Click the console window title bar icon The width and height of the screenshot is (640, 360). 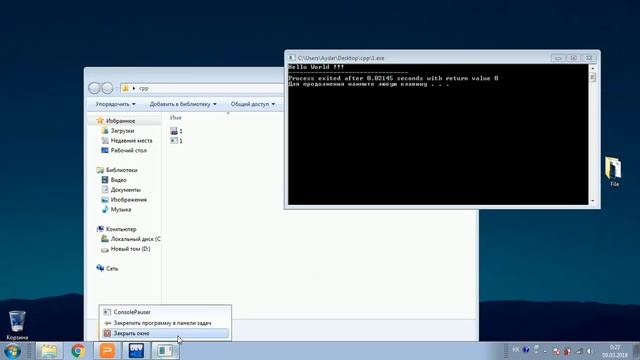tap(292, 58)
